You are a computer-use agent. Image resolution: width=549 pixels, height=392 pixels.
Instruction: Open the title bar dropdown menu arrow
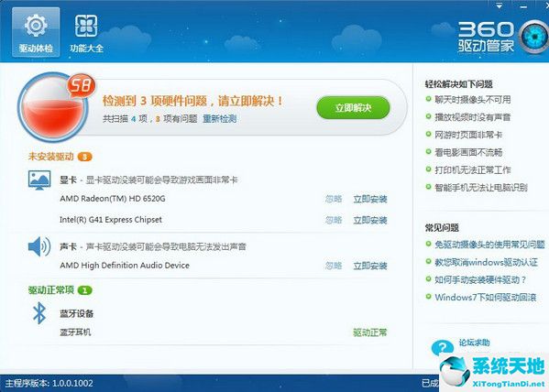point(500,6)
